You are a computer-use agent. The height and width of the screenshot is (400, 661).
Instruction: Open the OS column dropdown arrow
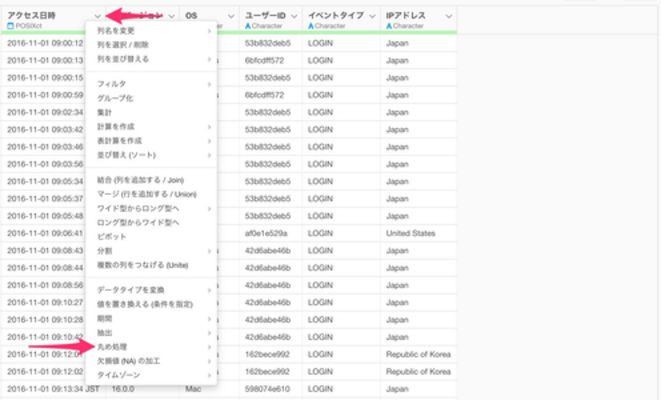[230, 16]
